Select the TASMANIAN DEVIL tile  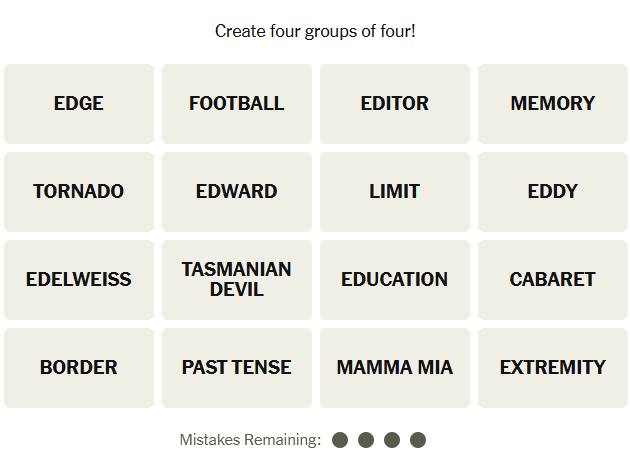(x=237, y=280)
